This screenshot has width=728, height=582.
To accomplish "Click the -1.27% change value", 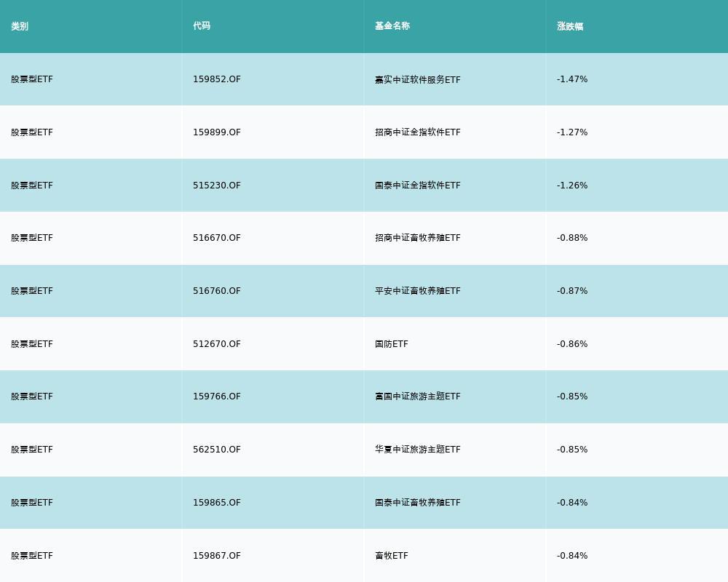I will click(x=572, y=132).
